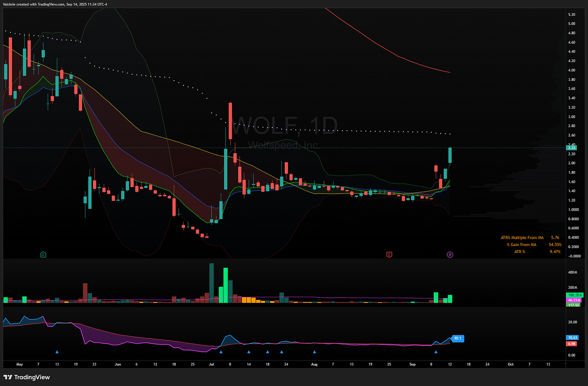
Task: Click the 4.00 price axis label
Action: [572, 70]
